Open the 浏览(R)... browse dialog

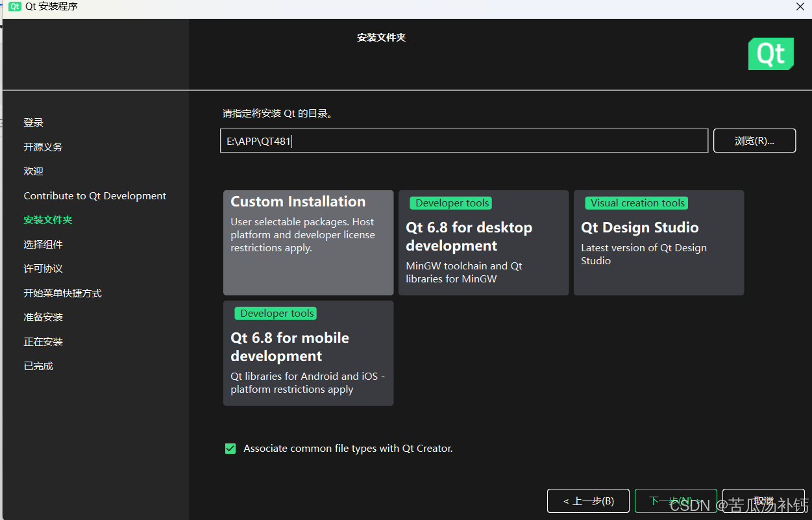pyautogui.click(x=755, y=141)
